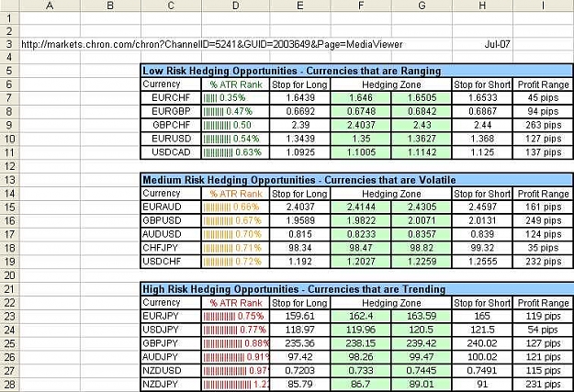Select the 0.63% ATR rank cell

[x=235, y=152]
